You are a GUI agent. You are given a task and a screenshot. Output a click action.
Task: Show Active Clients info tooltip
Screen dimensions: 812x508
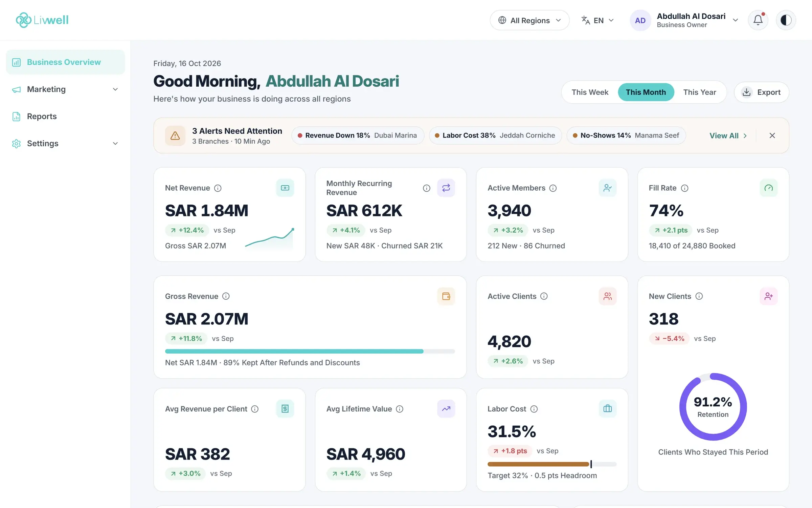544,296
